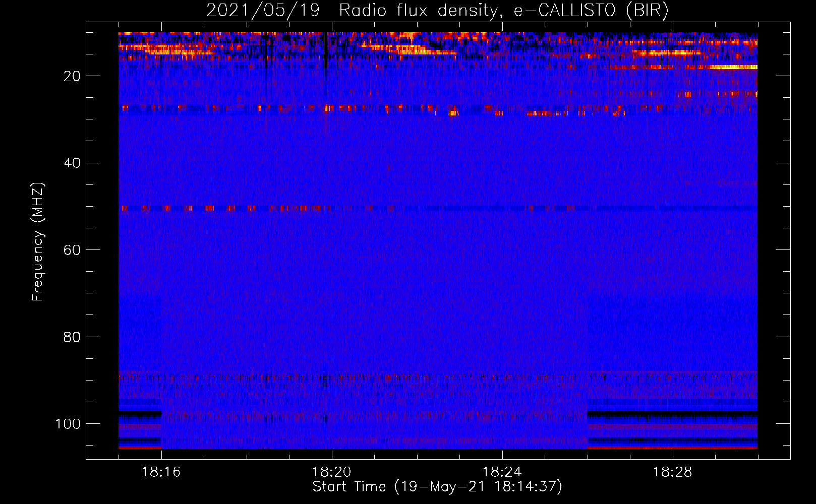Image resolution: width=816 pixels, height=504 pixels.
Task: Click the plot title "2021/05/19 Radio flux density, e-CALLISTO (BIR)"
Action: coord(437,10)
